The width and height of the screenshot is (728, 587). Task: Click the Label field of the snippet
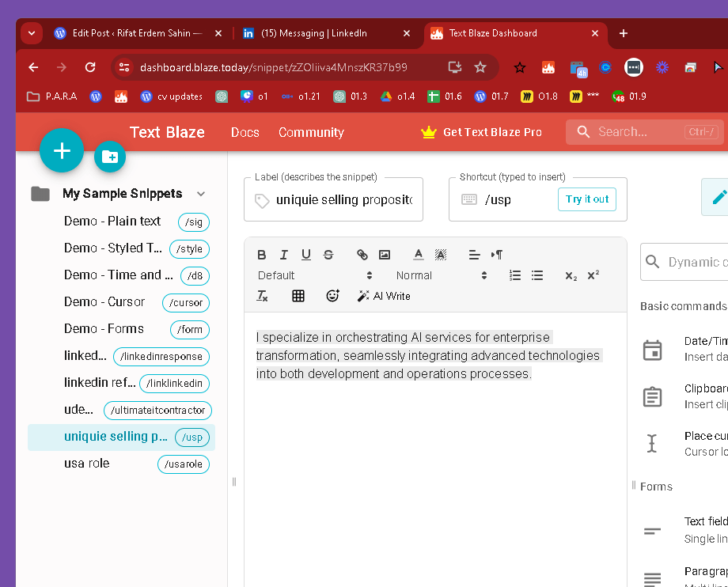point(333,199)
